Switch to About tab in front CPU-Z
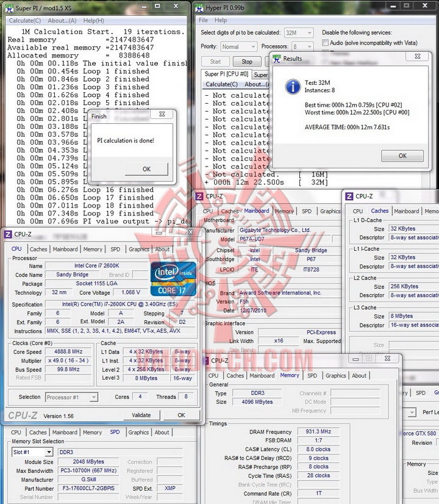Screen dimensions: 439x504 point(162,249)
